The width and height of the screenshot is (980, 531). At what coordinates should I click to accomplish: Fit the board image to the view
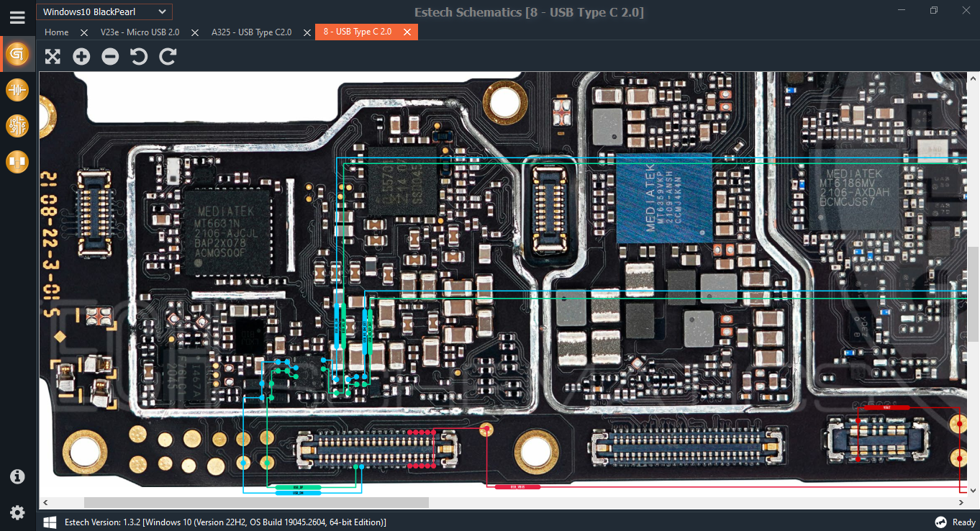coord(53,57)
